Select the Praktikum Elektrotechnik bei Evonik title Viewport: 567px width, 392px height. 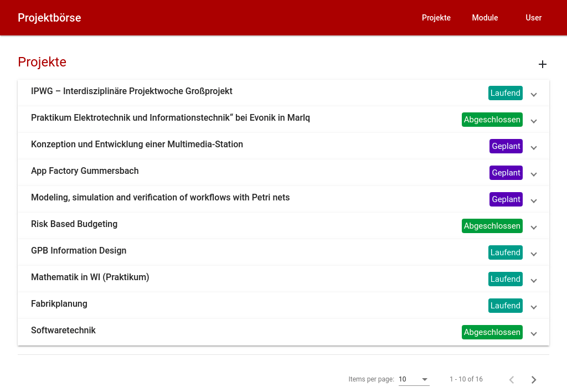pyautogui.click(x=171, y=118)
